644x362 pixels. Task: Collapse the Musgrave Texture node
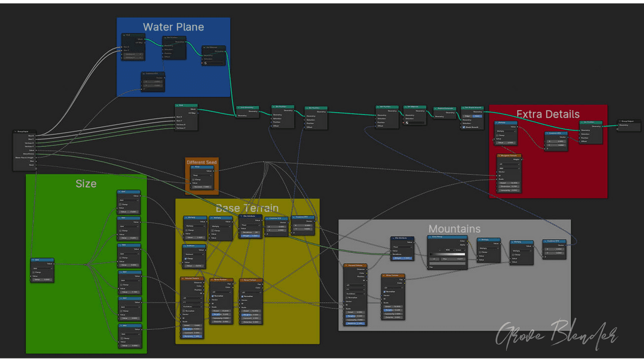pos(499,156)
